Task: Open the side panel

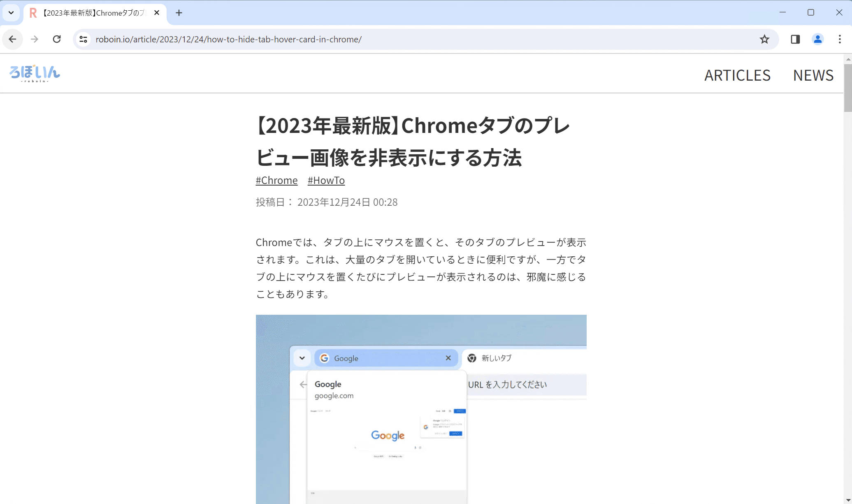Action: point(795,39)
